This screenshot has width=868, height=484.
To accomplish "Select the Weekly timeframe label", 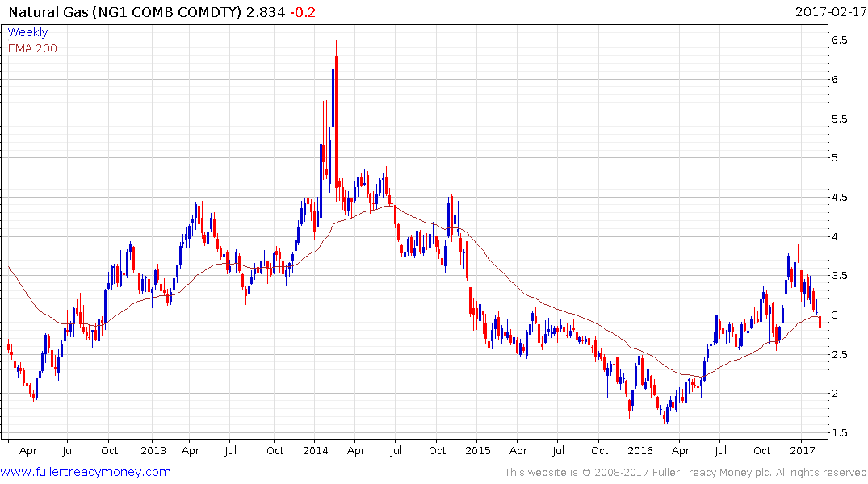I will [27, 32].
